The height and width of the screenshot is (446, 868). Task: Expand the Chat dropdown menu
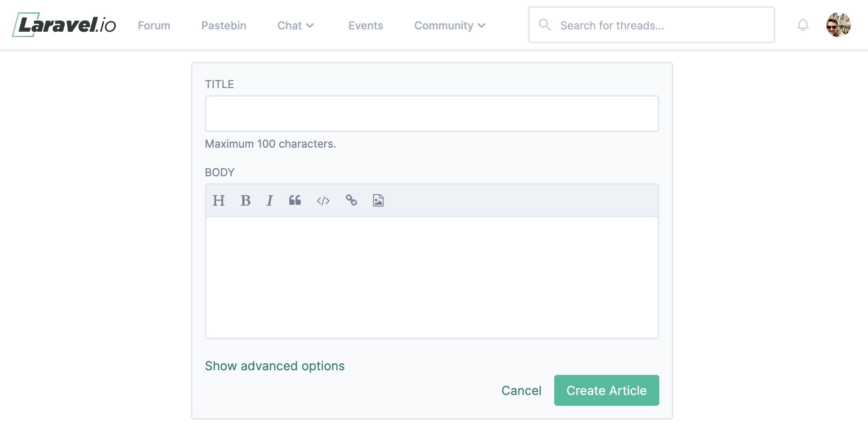(296, 26)
